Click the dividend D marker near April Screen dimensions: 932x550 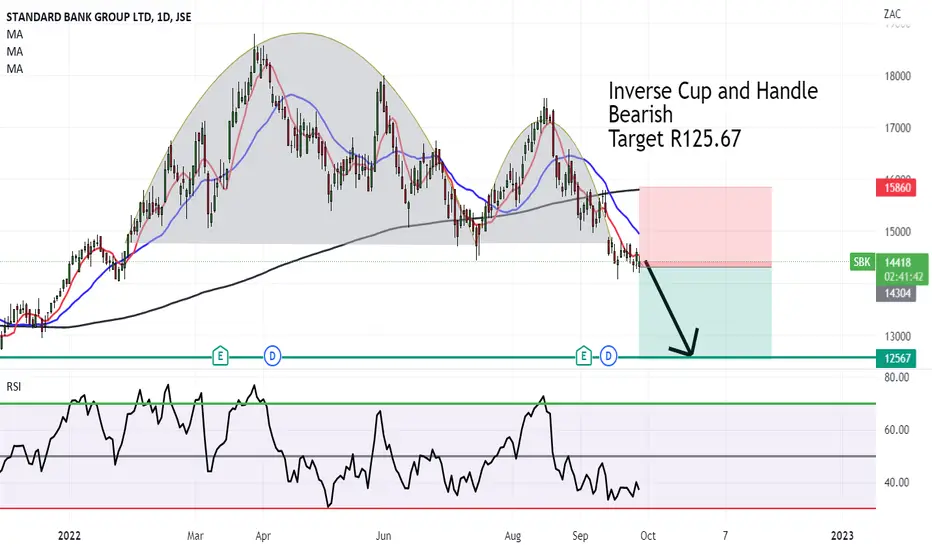272,356
